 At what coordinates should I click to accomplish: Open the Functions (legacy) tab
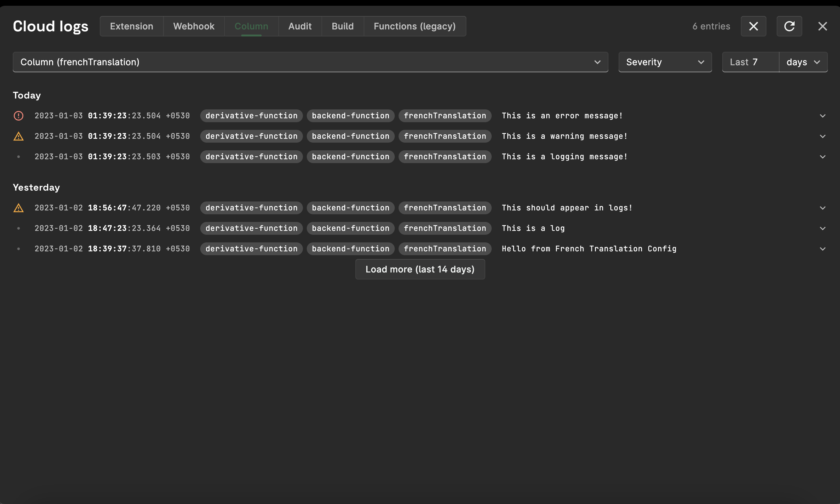point(414,26)
